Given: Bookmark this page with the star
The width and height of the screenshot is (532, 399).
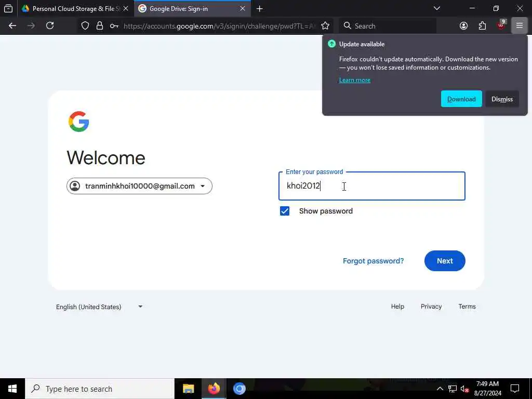Looking at the screenshot, I should (x=325, y=26).
